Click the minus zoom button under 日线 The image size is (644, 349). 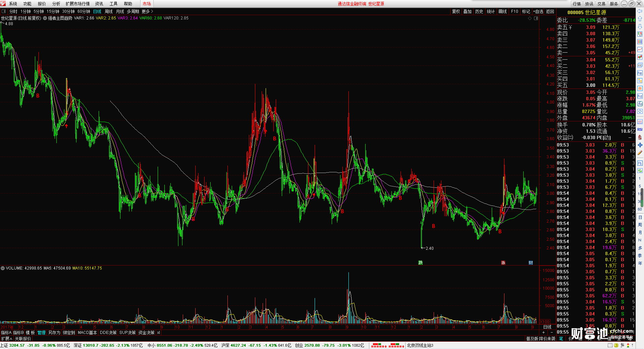click(552, 332)
